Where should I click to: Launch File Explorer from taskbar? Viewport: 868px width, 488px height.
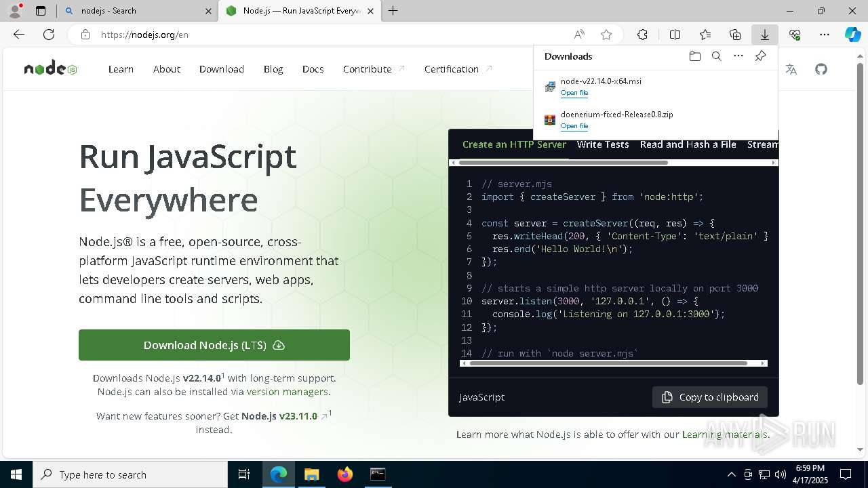311,474
